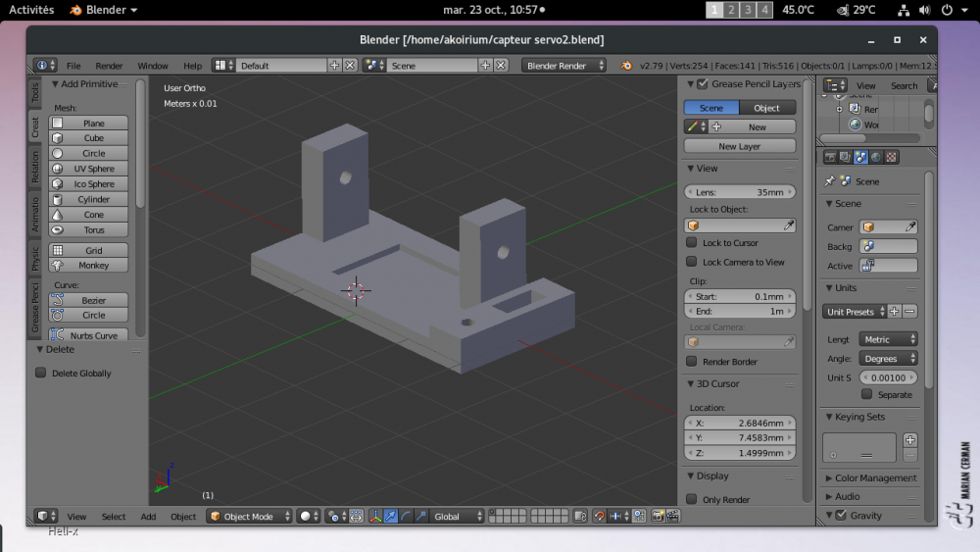Add a UV Sphere mesh
Viewport: 980px width, 552px height.
88,169
